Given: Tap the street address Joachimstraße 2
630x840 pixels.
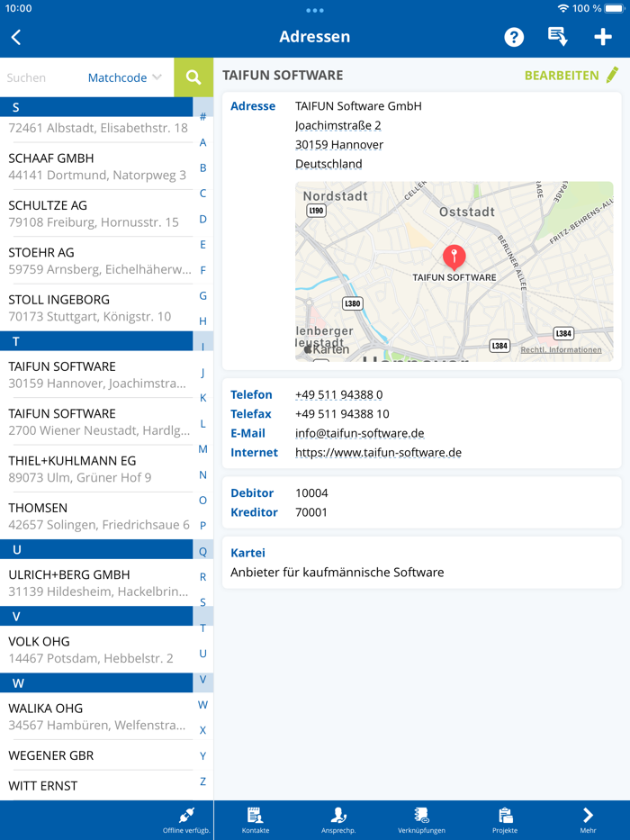Looking at the screenshot, I should click(x=338, y=125).
